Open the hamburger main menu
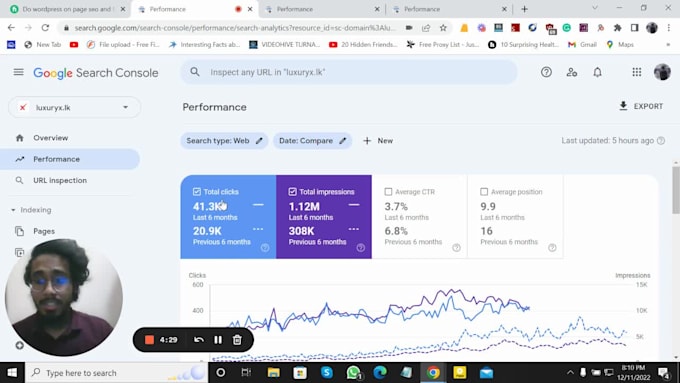This screenshot has height=383, width=680. click(x=18, y=72)
